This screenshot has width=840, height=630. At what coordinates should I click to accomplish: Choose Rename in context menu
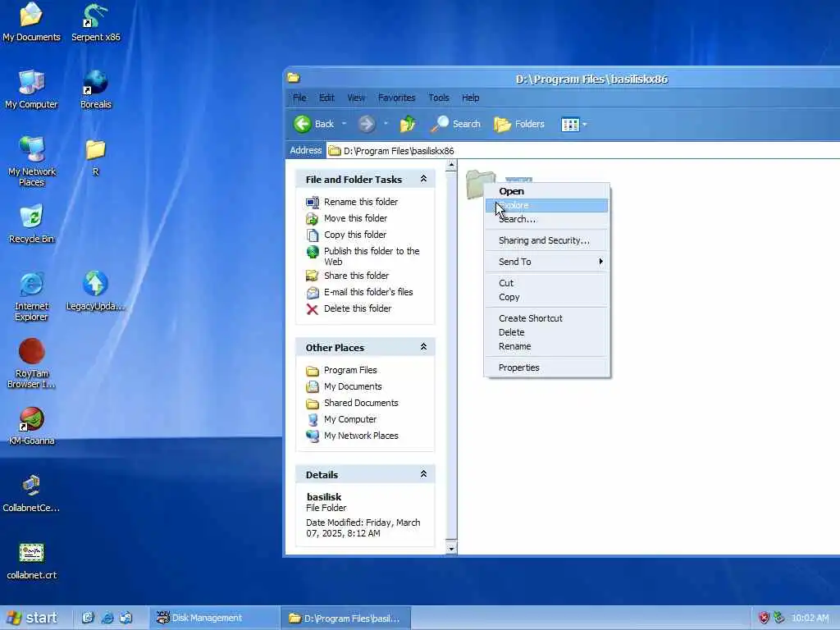pos(546,346)
